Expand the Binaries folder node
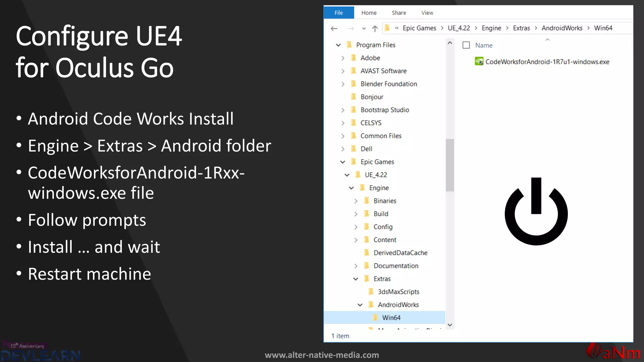Screen dimensions: 644x362 (356, 201)
